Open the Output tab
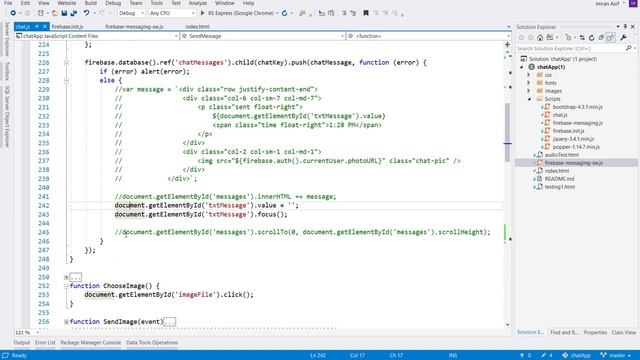The height and width of the screenshot is (360, 640). coord(22,342)
